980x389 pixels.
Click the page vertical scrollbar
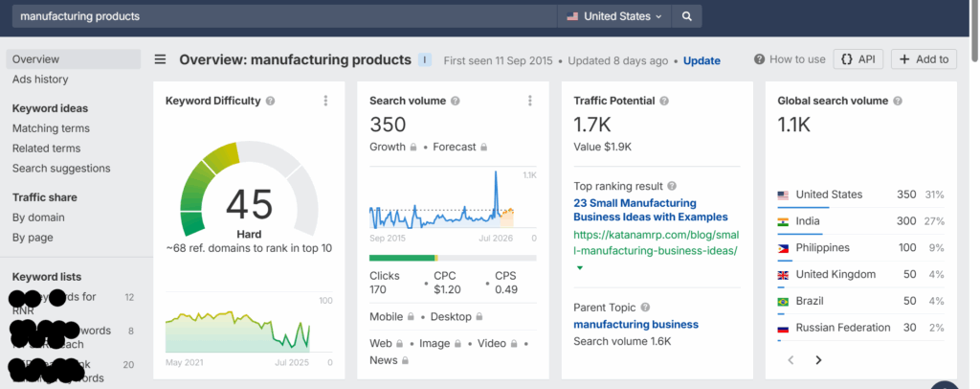(975, 32)
